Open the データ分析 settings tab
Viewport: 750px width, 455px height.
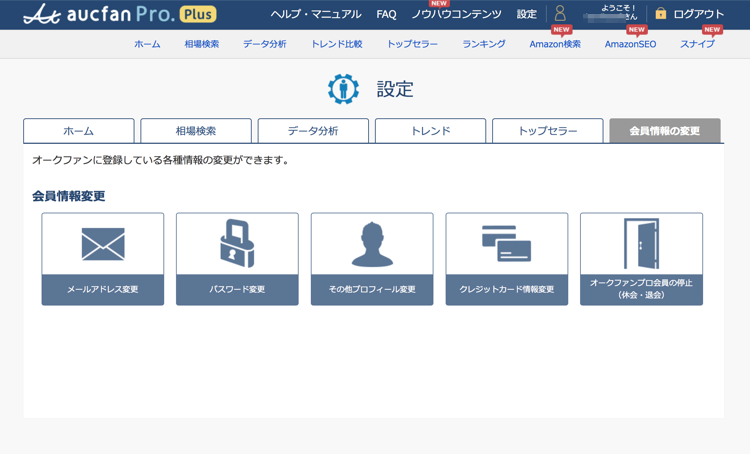pyautogui.click(x=313, y=131)
